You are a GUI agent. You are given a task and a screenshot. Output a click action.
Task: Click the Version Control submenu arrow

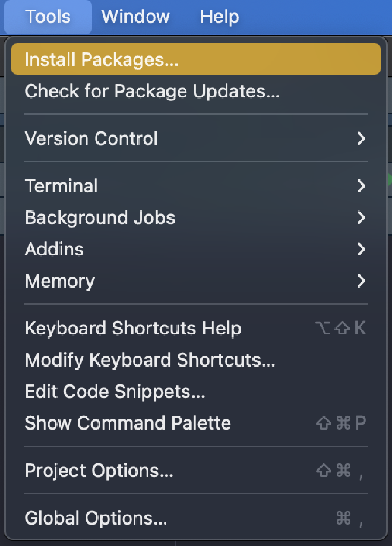pos(361,138)
